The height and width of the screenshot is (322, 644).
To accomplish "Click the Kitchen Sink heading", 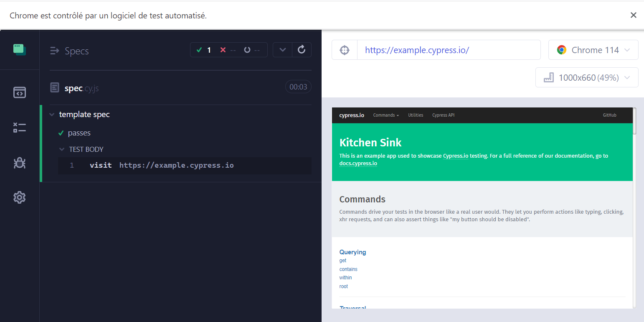I will pos(370,143).
